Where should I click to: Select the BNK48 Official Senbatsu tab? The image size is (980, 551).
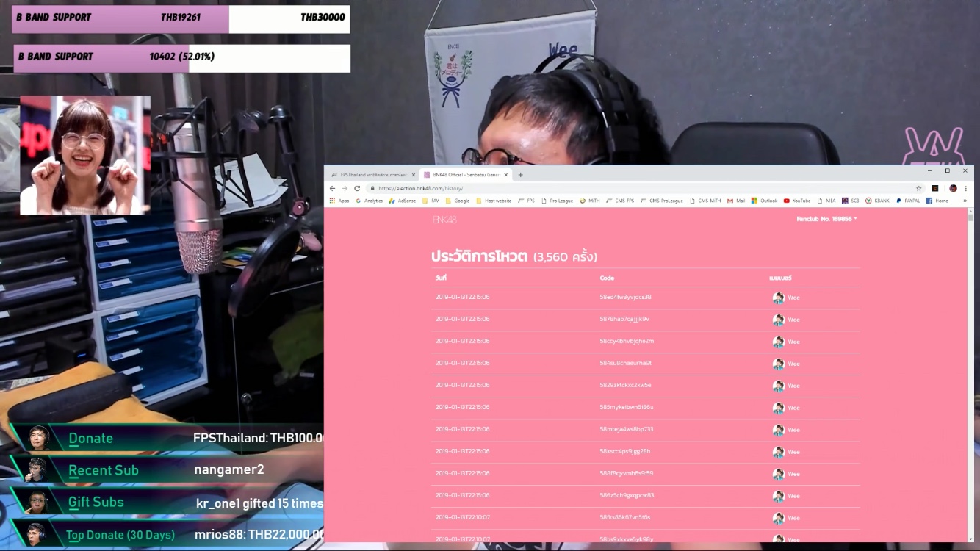[x=466, y=175]
